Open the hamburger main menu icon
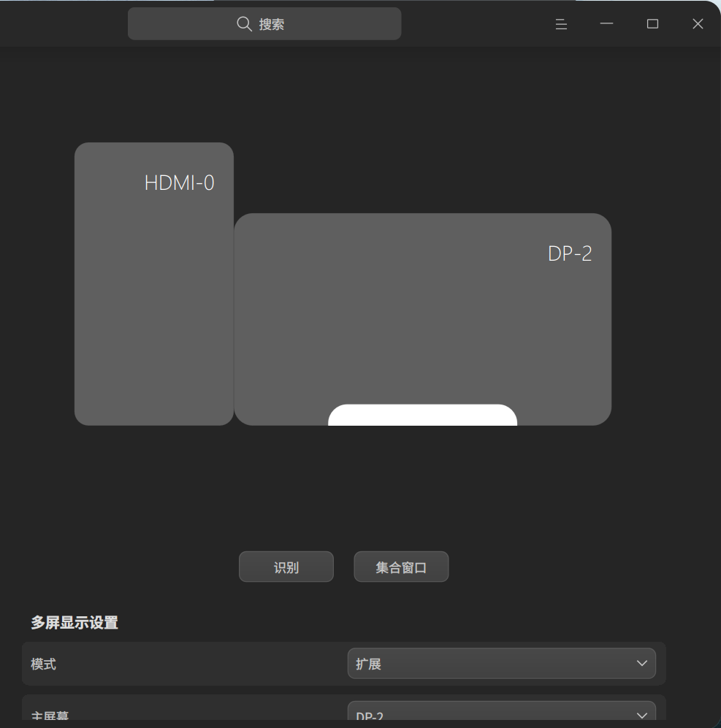 [x=561, y=24]
